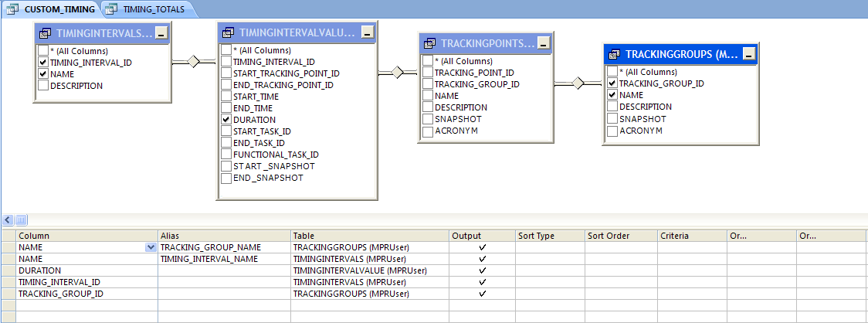Uncheck DURATION in TIMINGINTERVALVALUE table

tap(226, 120)
